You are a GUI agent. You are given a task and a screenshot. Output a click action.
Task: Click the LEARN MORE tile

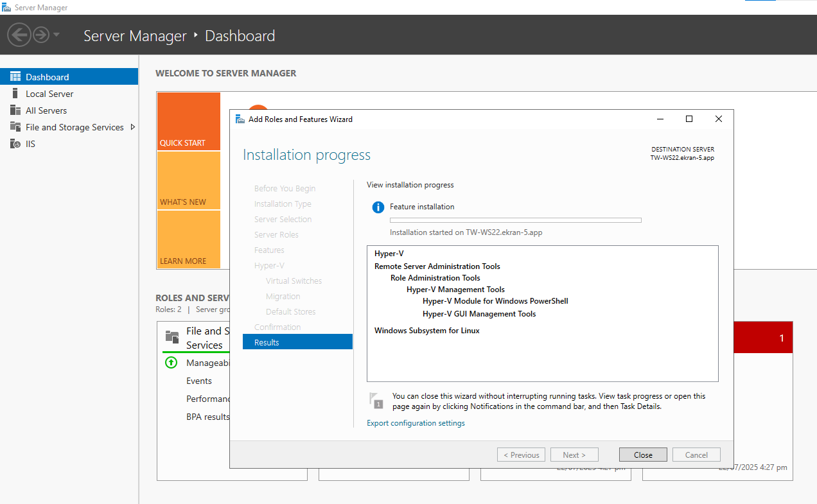pos(188,239)
